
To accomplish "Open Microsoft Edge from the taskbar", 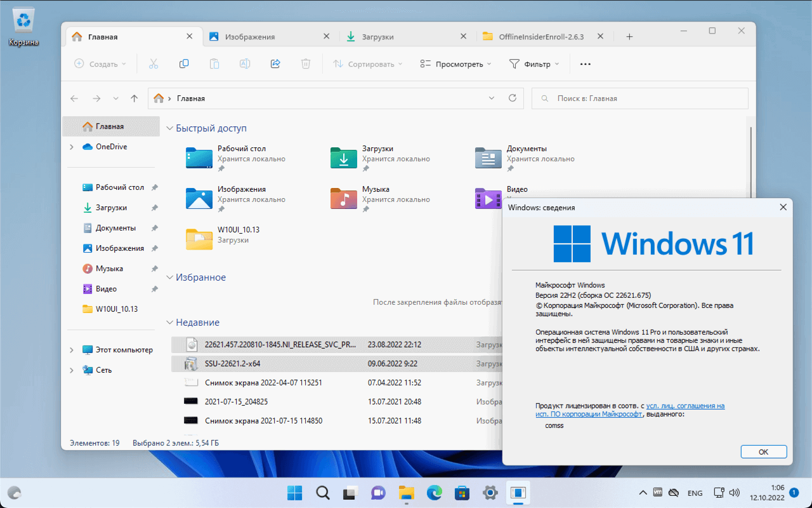I will point(435,492).
